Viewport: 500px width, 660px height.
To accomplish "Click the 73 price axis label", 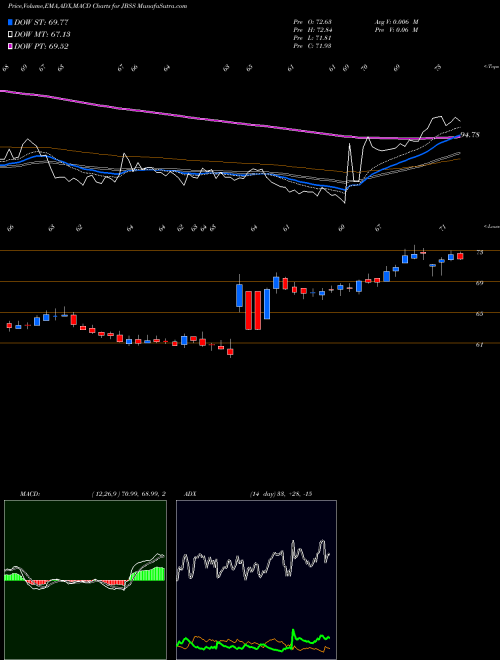I will [480, 253].
